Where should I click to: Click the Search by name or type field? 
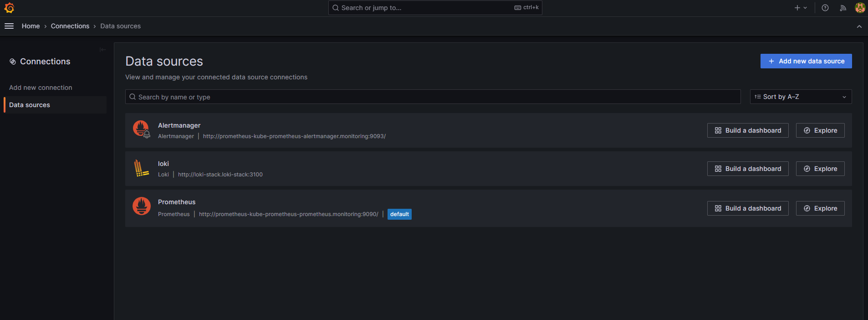433,97
